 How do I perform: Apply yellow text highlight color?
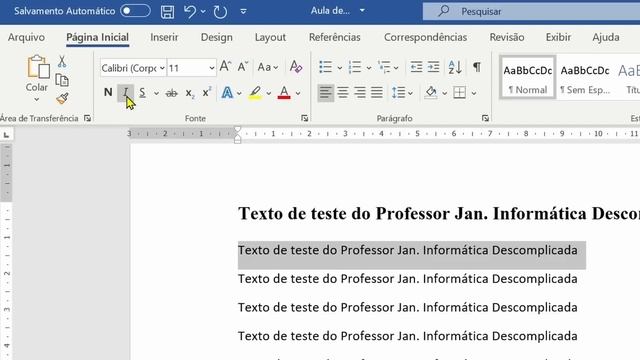click(255, 93)
